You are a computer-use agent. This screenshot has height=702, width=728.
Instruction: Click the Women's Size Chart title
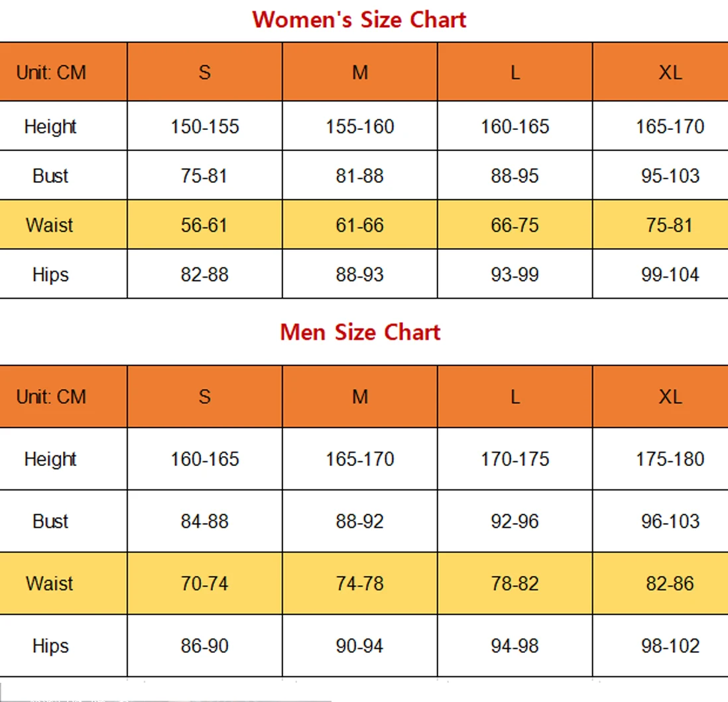tap(359, 19)
